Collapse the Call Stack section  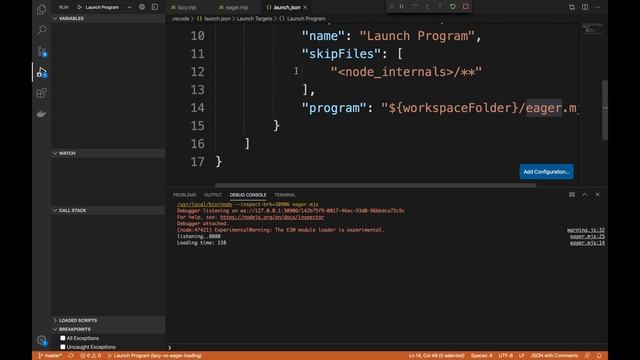coord(108,210)
